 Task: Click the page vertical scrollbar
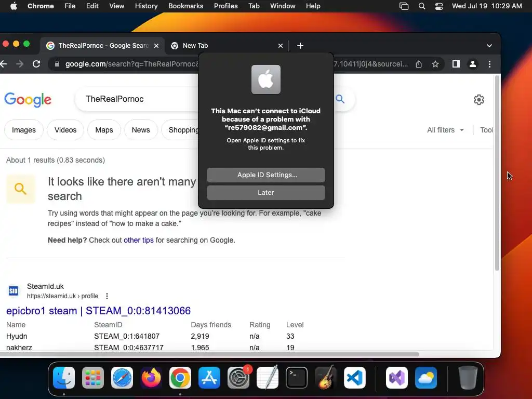pyautogui.click(x=497, y=173)
